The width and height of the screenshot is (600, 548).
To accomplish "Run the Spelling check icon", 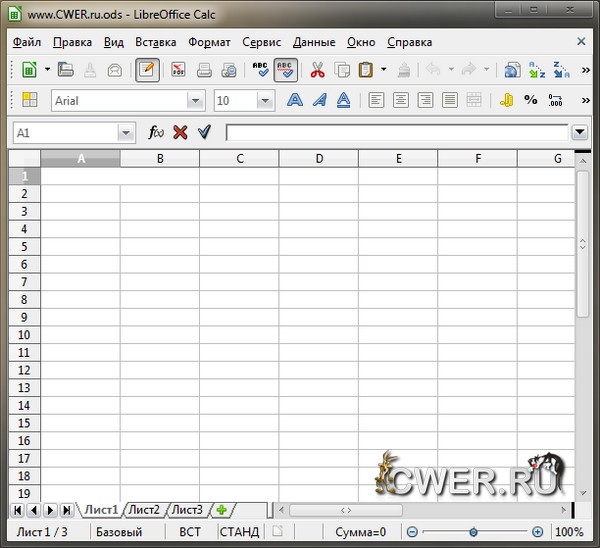I will (260, 70).
